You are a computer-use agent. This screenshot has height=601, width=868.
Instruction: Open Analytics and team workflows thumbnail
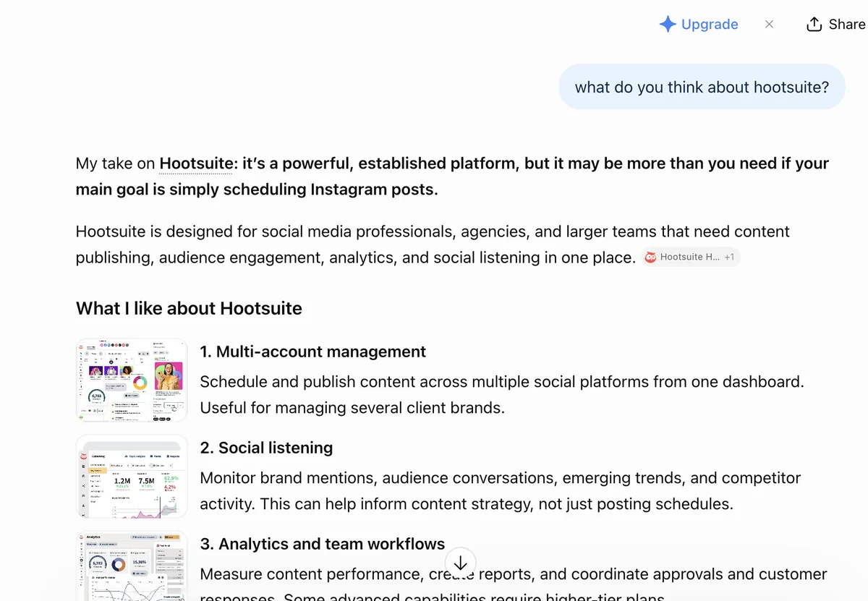(132, 566)
